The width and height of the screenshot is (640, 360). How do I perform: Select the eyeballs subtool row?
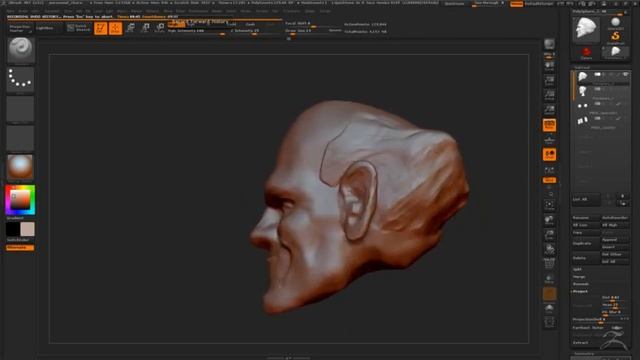[x=603, y=107]
